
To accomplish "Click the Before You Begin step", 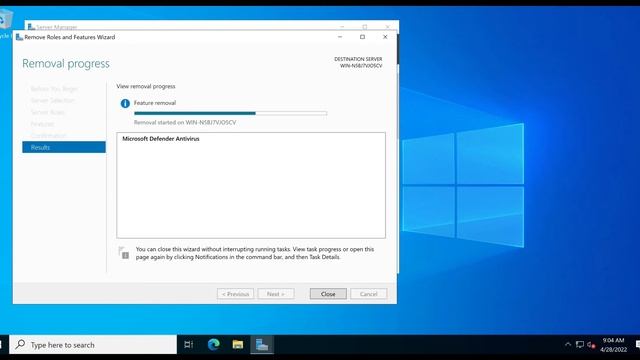I will pyautogui.click(x=54, y=89).
